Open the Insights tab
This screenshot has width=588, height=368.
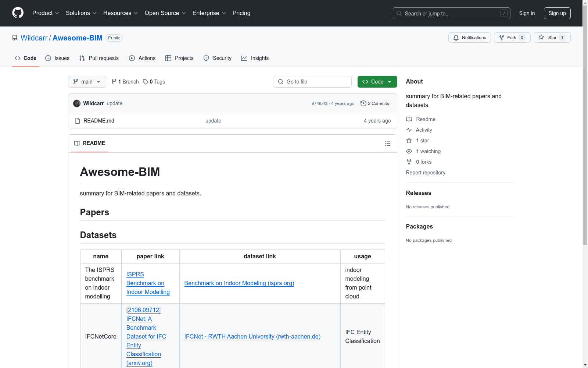pyautogui.click(x=255, y=58)
